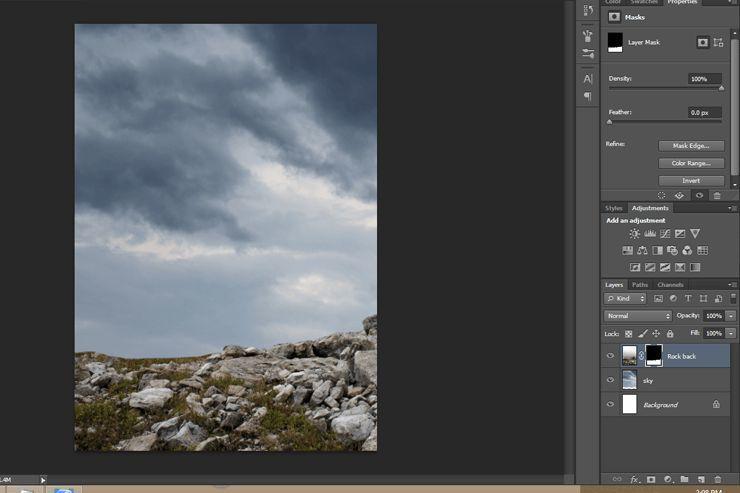This screenshot has height=493, width=740.
Task: Switch to the Channels tab
Action: pos(670,285)
